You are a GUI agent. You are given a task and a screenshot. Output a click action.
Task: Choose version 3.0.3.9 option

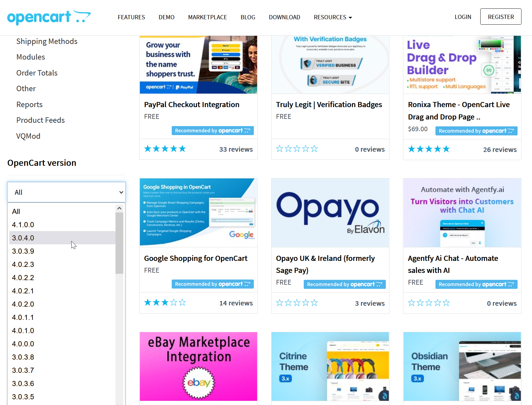tap(62, 251)
